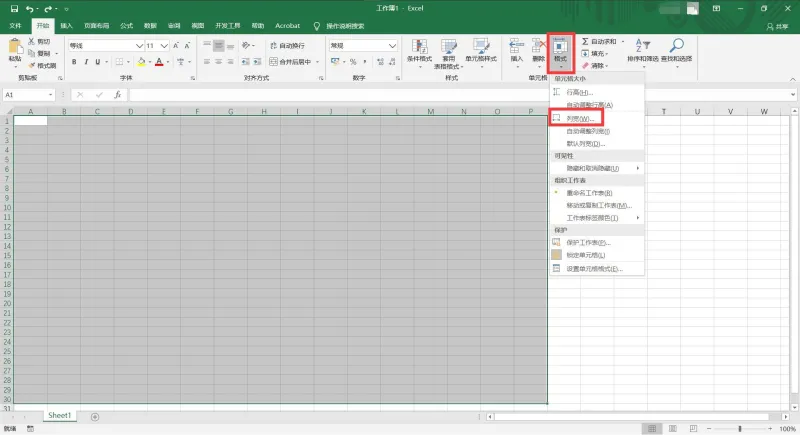
Task: Toggle top vertical alignment
Action: click(x=207, y=45)
